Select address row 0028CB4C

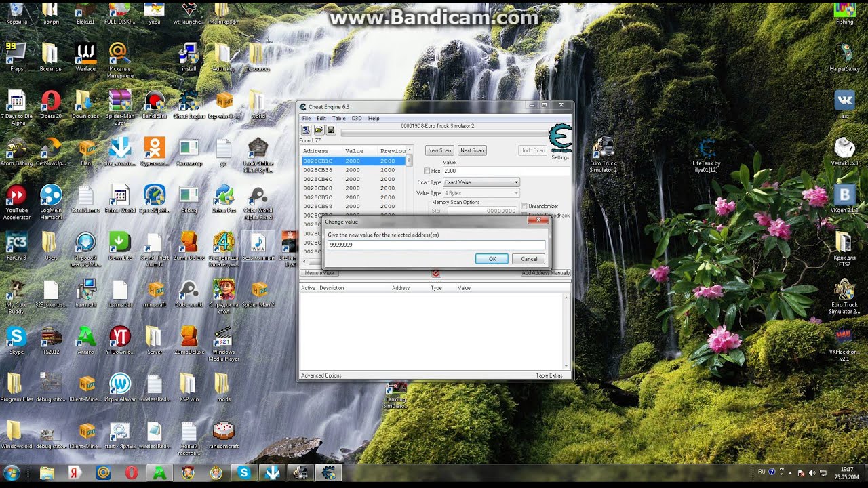[x=353, y=179]
